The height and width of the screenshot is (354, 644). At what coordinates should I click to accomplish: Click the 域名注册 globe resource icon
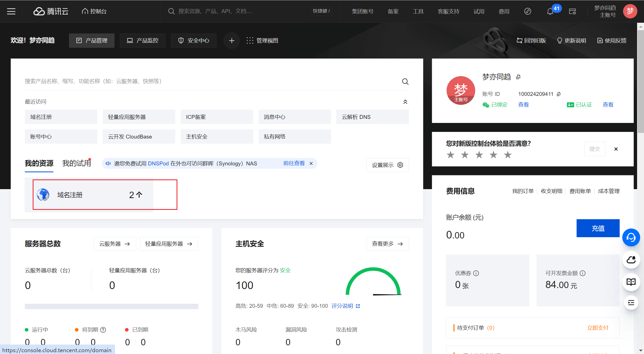tap(43, 195)
